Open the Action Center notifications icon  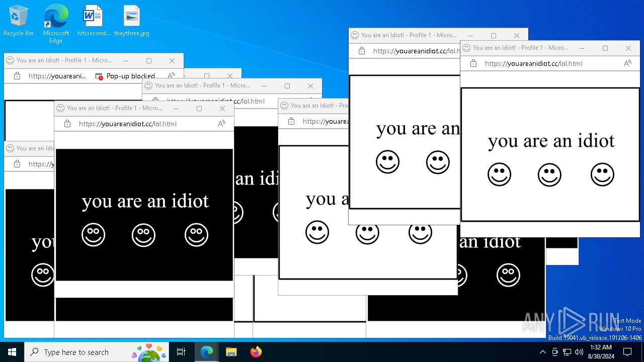627,352
